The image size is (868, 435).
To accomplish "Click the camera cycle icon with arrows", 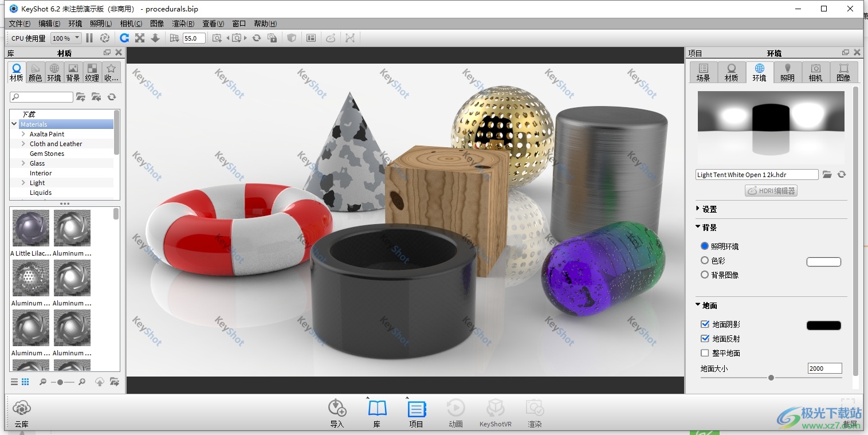I will (x=236, y=38).
